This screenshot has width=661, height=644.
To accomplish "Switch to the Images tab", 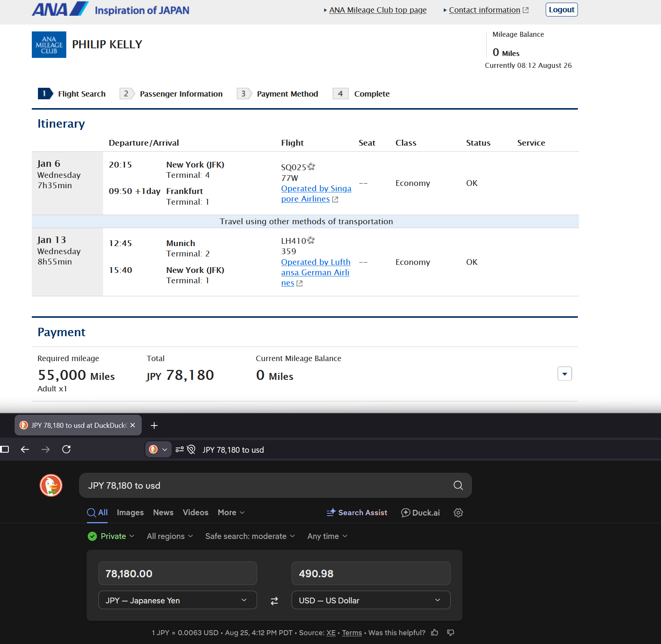I will click(130, 513).
